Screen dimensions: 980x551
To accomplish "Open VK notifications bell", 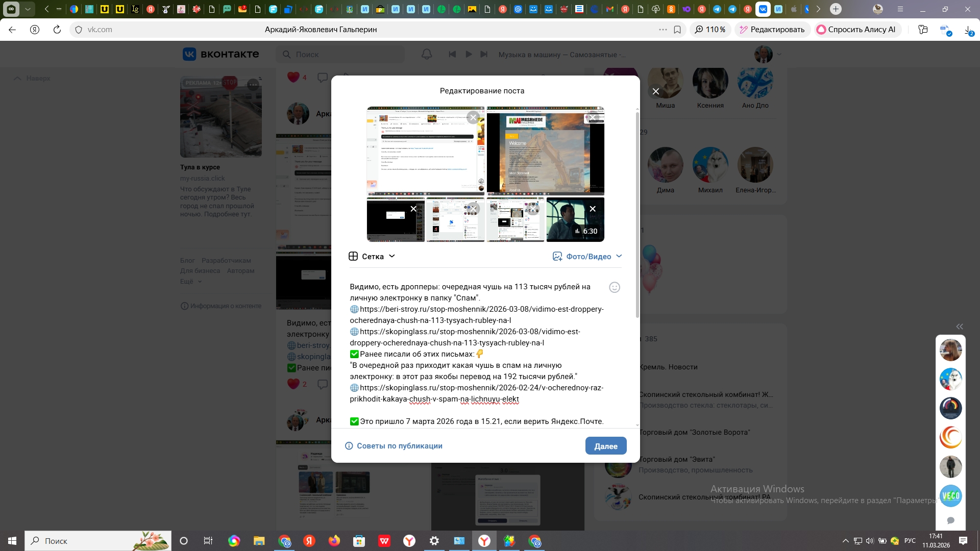I will pos(427,54).
